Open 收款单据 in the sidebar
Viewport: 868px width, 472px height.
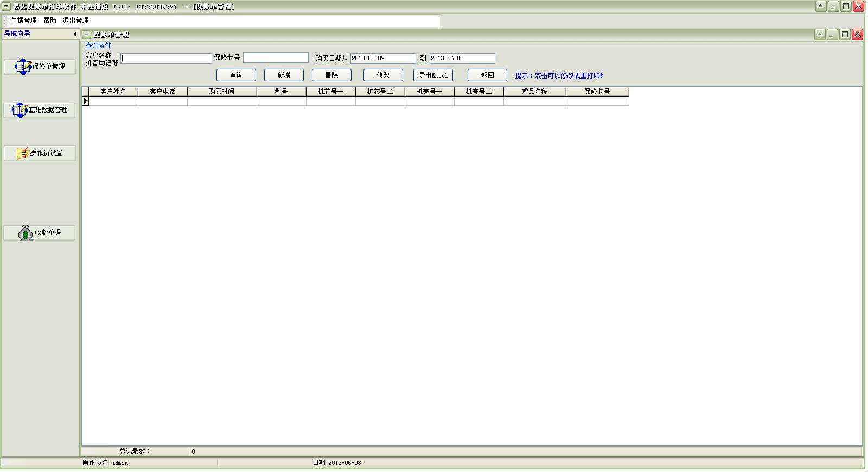pyautogui.click(x=40, y=233)
